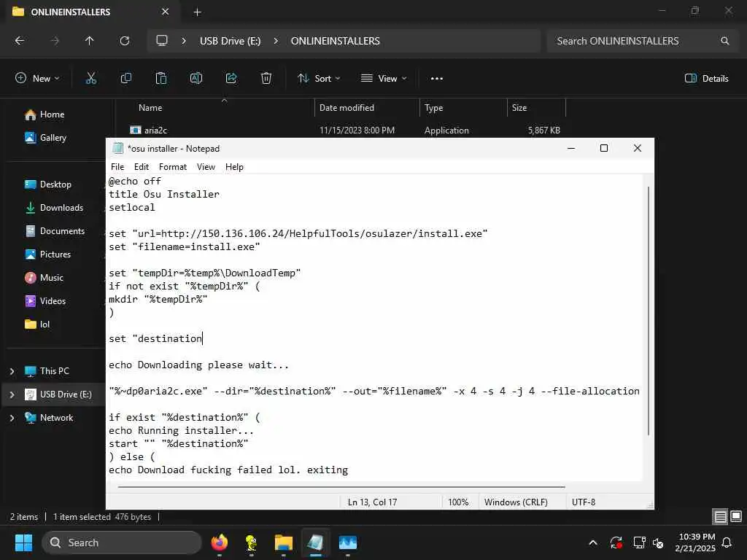Open Notepad Help menu

(234, 167)
